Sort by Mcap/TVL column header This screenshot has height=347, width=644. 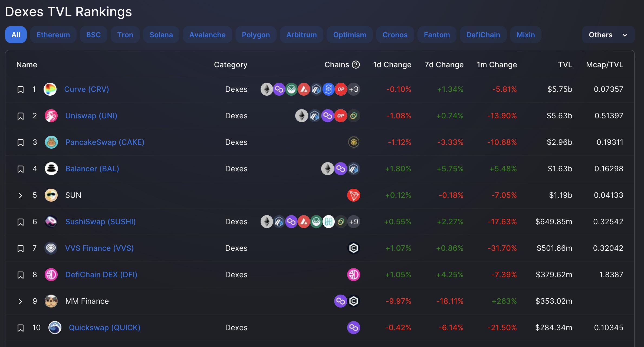604,65
